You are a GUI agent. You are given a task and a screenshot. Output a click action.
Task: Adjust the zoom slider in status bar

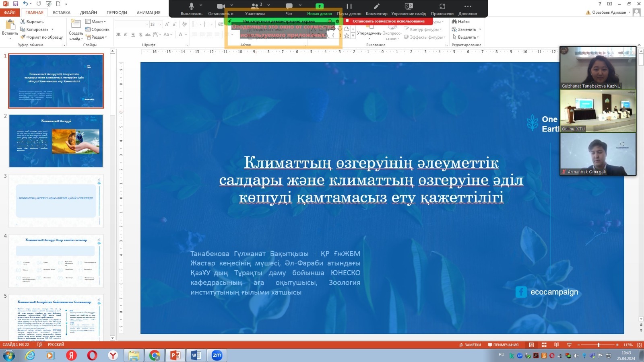pyautogui.click(x=599, y=345)
